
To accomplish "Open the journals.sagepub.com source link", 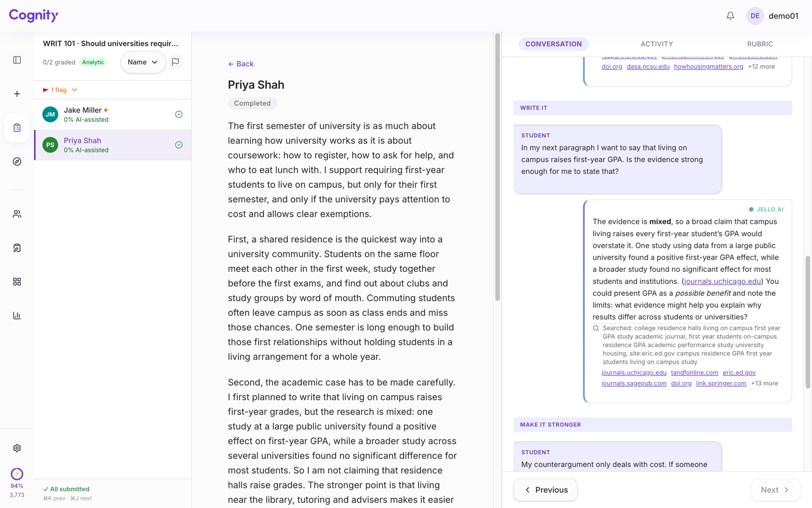I will click(x=634, y=384).
